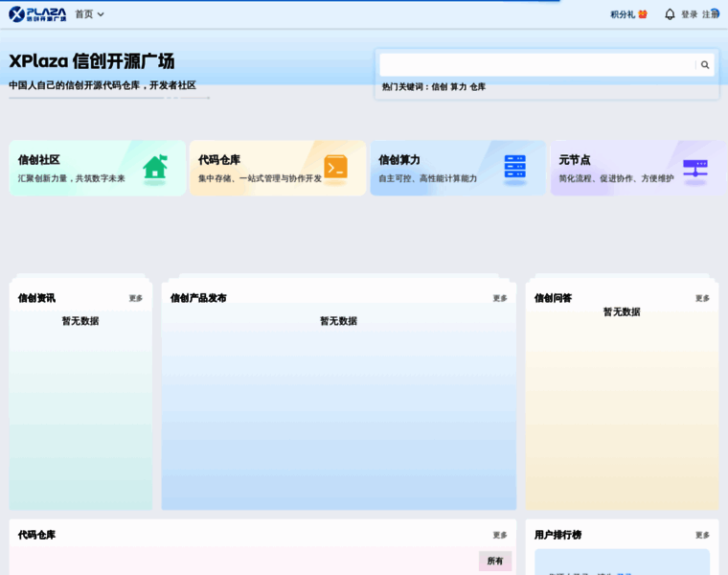
Task: Click the purple node icon in 元节点 card
Action: pyautogui.click(x=695, y=168)
